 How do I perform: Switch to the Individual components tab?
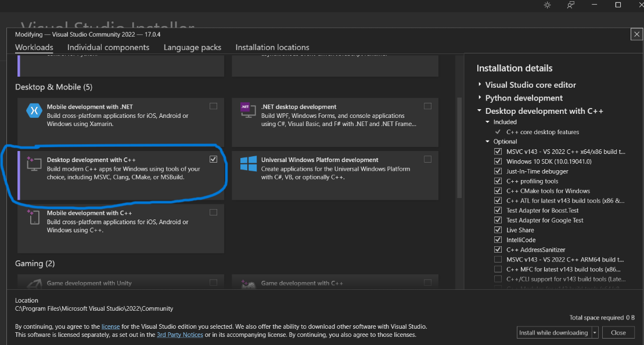[x=108, y=48]
